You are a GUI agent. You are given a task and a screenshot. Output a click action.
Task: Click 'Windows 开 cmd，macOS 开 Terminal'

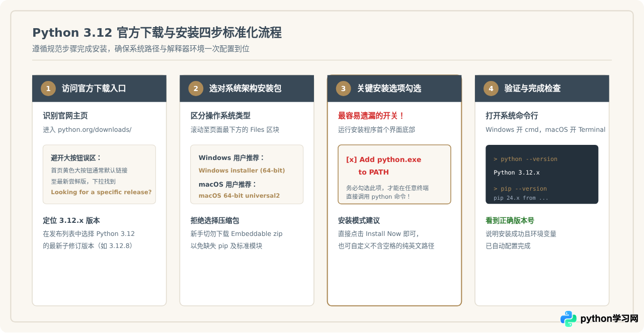point(545,130)
